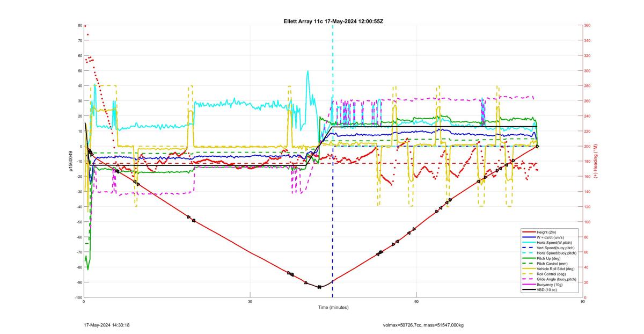This screenshot has height=334, width=644.
Task: Select 'W = dz/dt (cm/s)' legend entry
Action: coord(550,237)
